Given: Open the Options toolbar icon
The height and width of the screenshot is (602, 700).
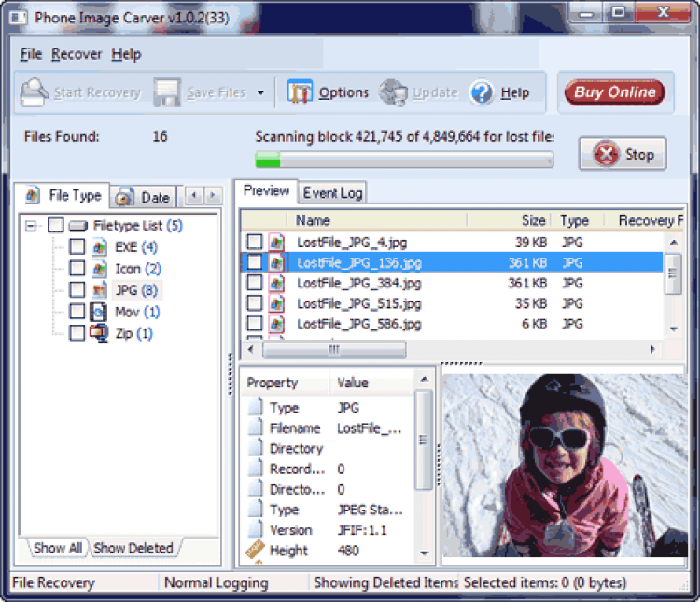Looking at the screenshot, I should [x=300, y=92].
